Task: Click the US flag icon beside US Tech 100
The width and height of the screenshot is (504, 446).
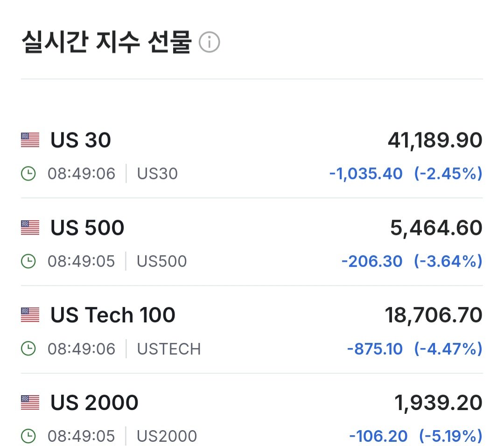Action: point(29,314)
